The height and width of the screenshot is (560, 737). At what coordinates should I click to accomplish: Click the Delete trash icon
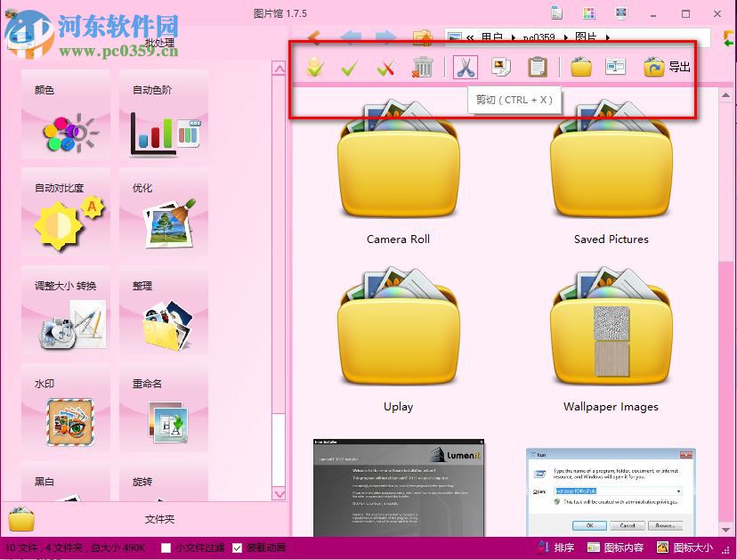[x=422, y=67]
